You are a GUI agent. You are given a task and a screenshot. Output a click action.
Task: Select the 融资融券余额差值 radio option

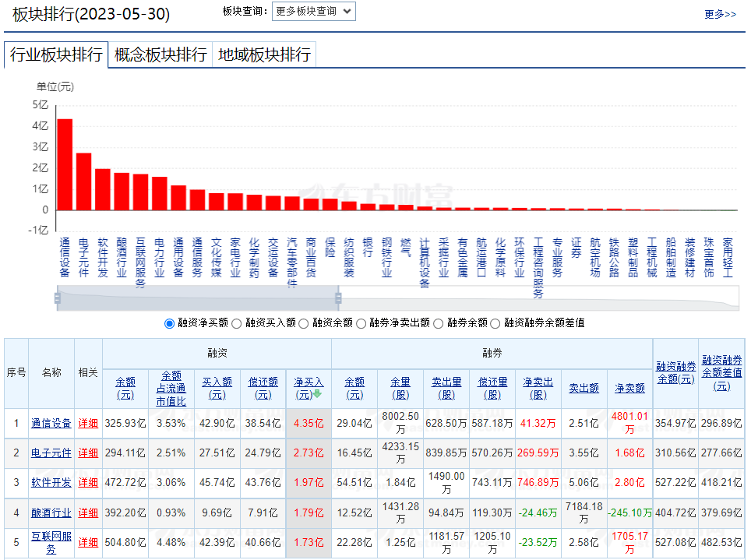coord(495,323)
